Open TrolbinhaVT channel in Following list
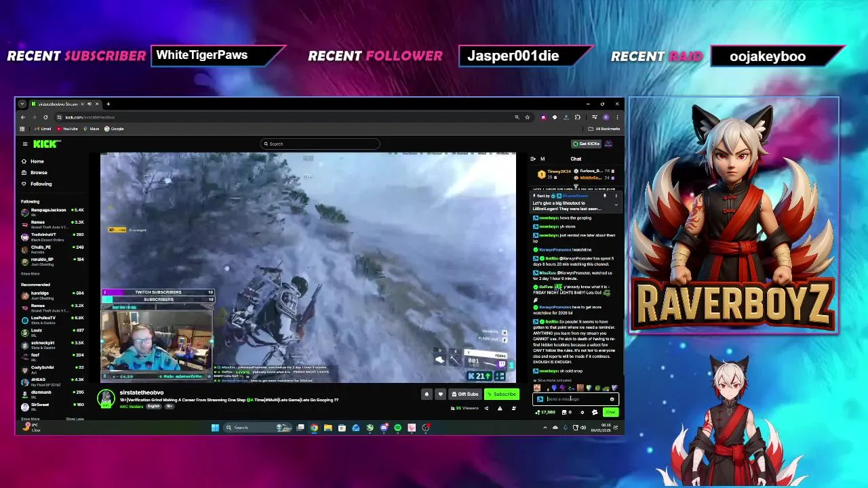This screenshot has height=488, width=868. click(x=52, y=236)
